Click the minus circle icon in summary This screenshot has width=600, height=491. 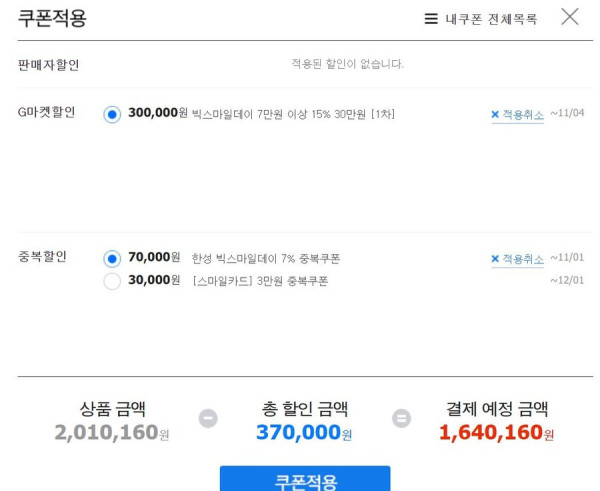208,418
